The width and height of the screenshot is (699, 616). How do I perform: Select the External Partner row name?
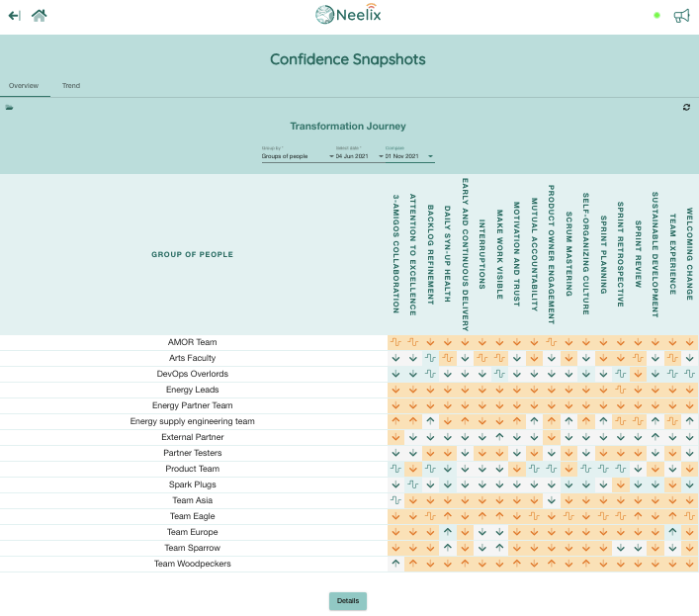click(192, 437)
